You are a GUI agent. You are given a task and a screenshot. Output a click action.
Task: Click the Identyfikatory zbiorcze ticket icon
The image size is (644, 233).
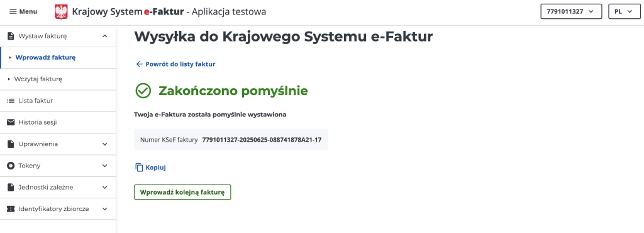tap(11, 208)
